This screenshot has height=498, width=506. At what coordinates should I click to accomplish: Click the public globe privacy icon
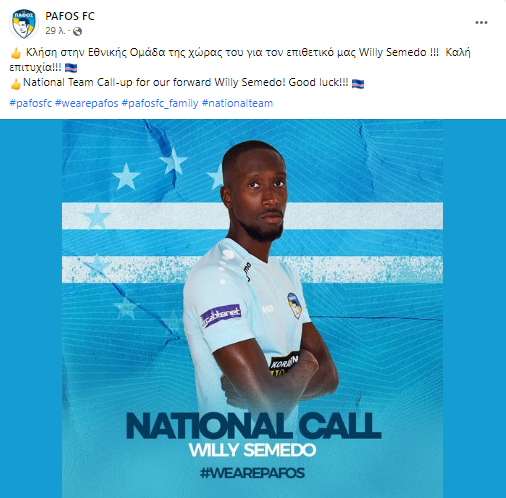[77, 31]
